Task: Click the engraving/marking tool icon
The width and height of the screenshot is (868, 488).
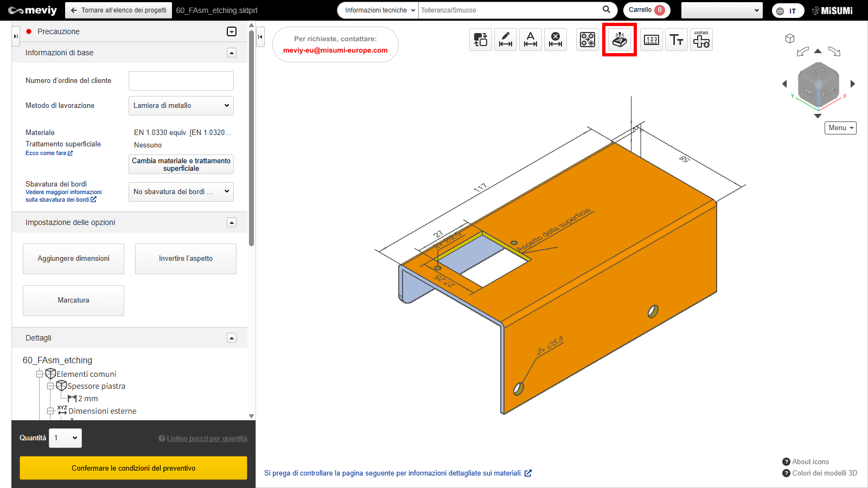Action: 619,40
